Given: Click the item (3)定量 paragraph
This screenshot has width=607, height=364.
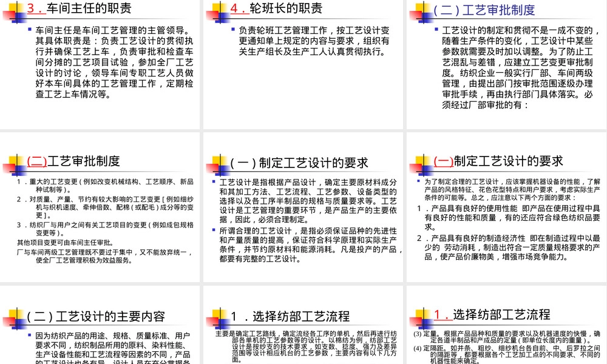Looking at the screenshot, I should point(507,337).
